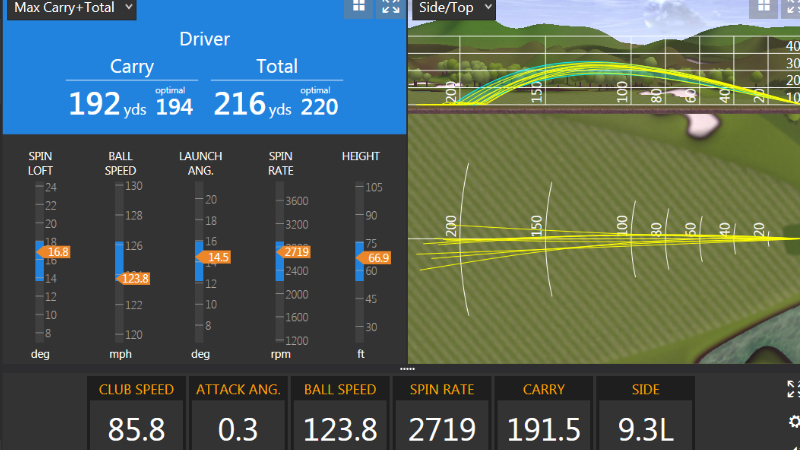Select the Club Speed data tile

(136, 412)
